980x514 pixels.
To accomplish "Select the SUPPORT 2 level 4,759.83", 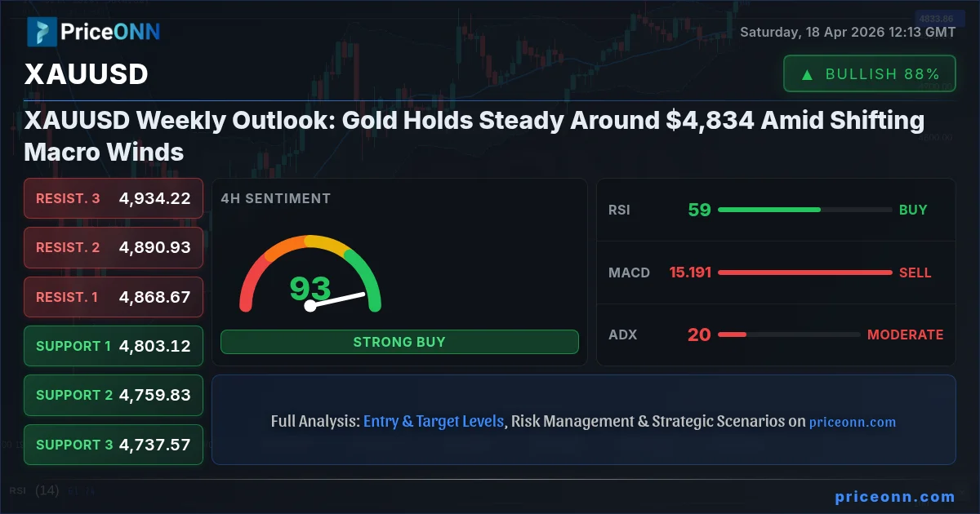I will pyautogui.click(x=114, y=395).
